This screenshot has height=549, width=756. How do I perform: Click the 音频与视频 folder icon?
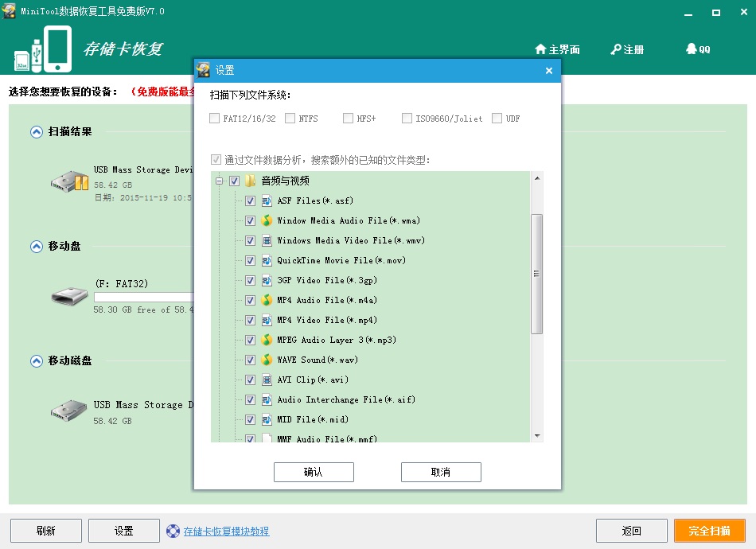pos(250,181)
